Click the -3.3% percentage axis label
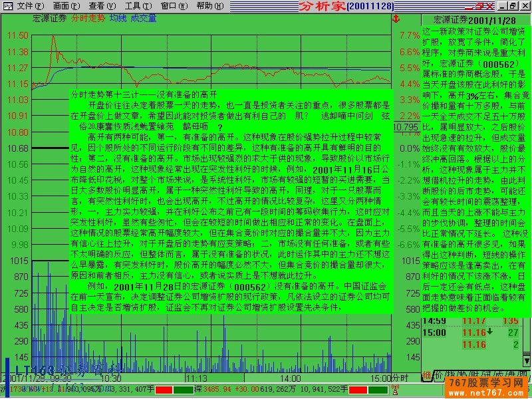Screen dimensions: 532x399 point(409,196)
